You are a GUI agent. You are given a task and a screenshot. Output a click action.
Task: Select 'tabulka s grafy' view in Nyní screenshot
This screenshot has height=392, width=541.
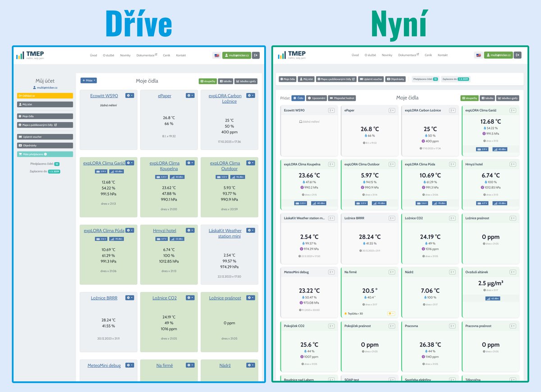coord(508,98)
